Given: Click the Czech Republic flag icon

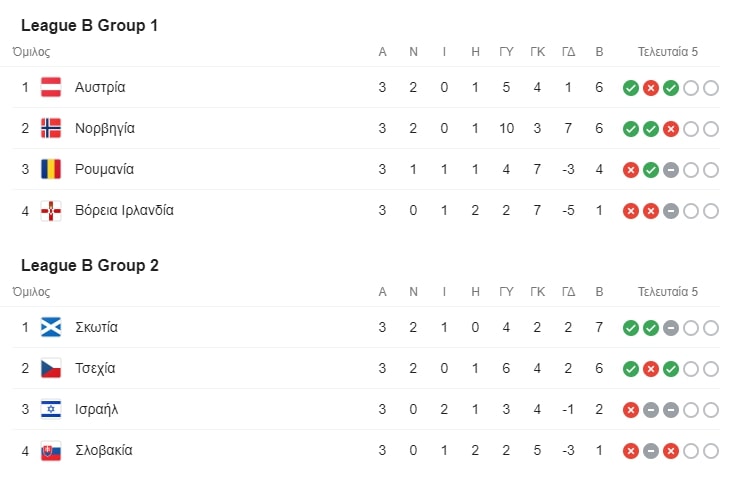Looking at the screenshot, I should coord(51,368).
